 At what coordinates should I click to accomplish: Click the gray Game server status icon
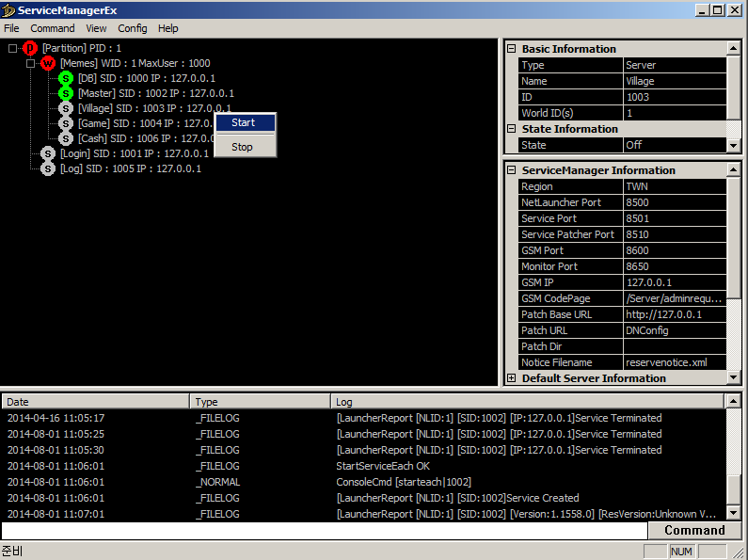65,123
